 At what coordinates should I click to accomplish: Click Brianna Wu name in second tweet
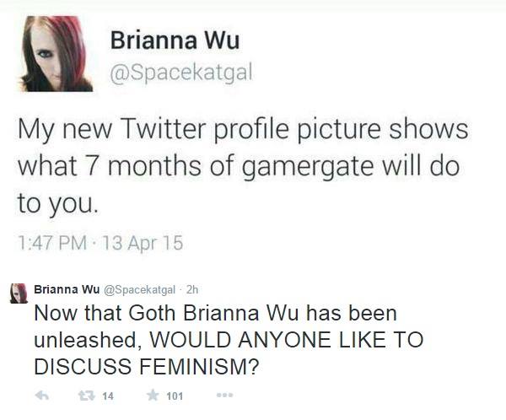(x=67, y=289)
